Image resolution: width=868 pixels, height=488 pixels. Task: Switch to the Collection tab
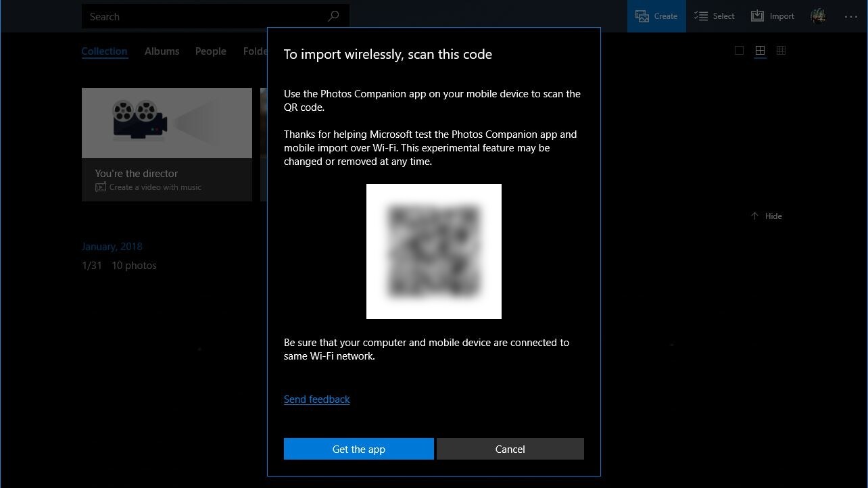104,51
